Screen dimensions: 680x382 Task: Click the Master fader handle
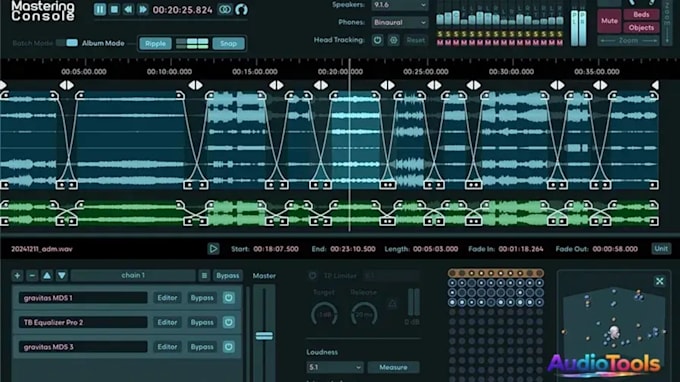264,336
